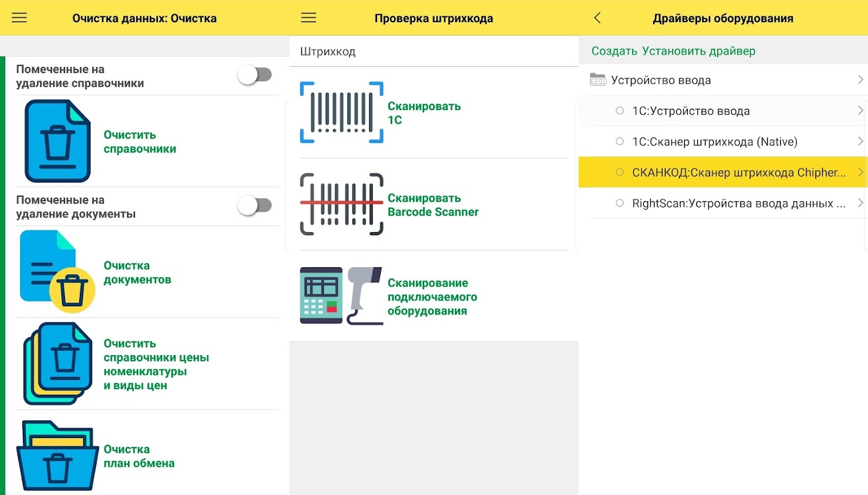The image size is (868, 495).
Task: Select radio circle for RightScan driver
Action: pyautogui.click(x=620, y=203)
